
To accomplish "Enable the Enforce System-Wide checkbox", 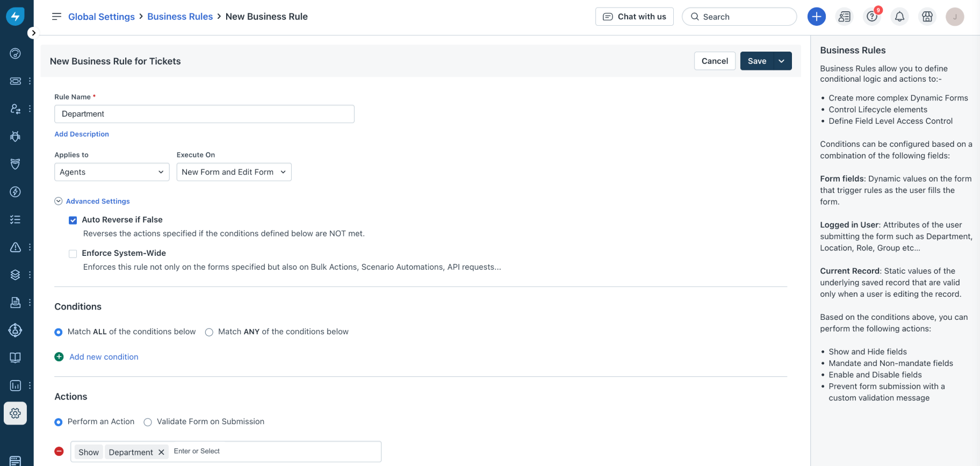I will [x=73, y=254].
